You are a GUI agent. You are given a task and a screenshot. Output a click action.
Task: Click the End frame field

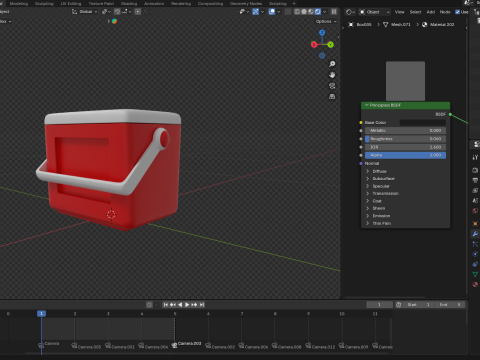click(450, 305)
